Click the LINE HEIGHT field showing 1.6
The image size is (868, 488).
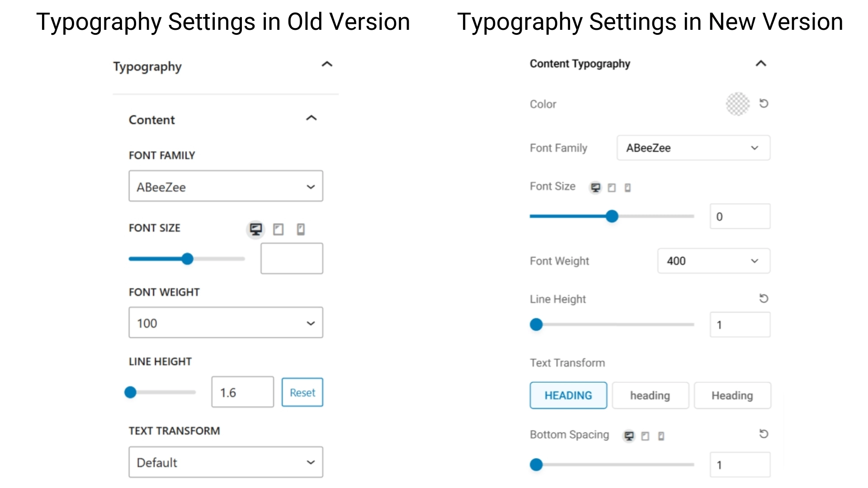242,392
